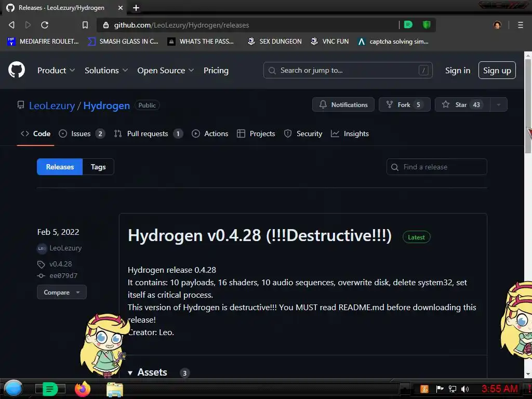Open File Explorer from the taskbar
This screenshot has height=399, width=532.
[115, 390]
